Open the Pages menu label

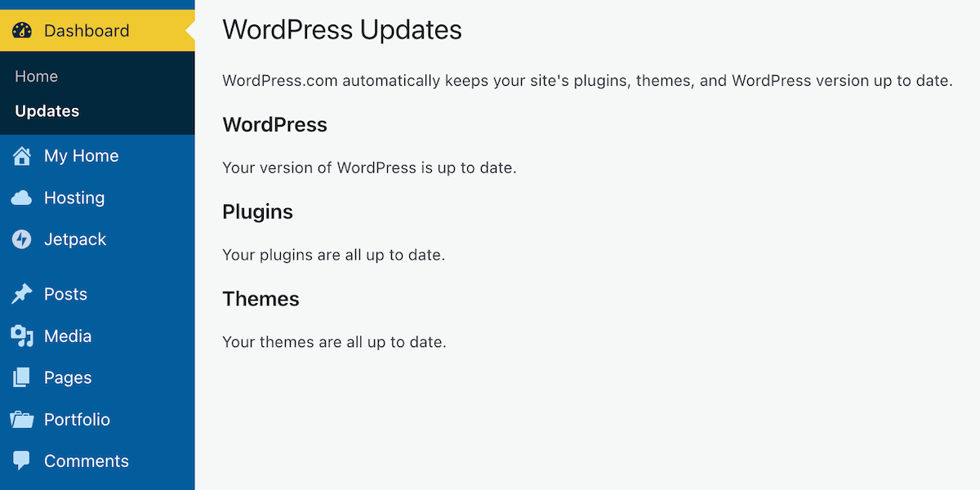coord(68,377)
